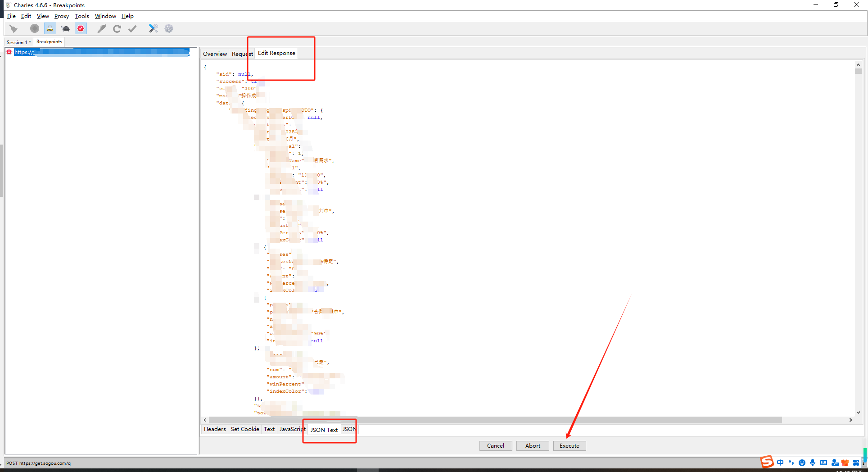Click the "amount" key line near bottom
868x472 pixels.
tap(280, 377)
